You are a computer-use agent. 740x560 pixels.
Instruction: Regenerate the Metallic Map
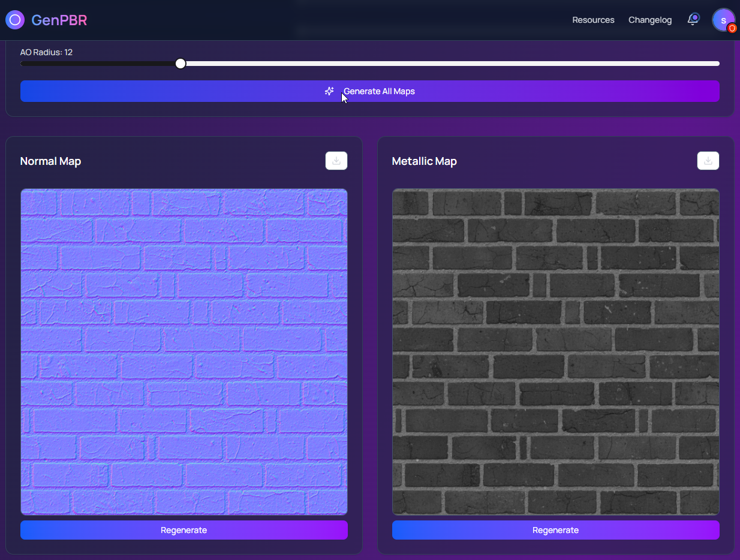coord(556,530)
